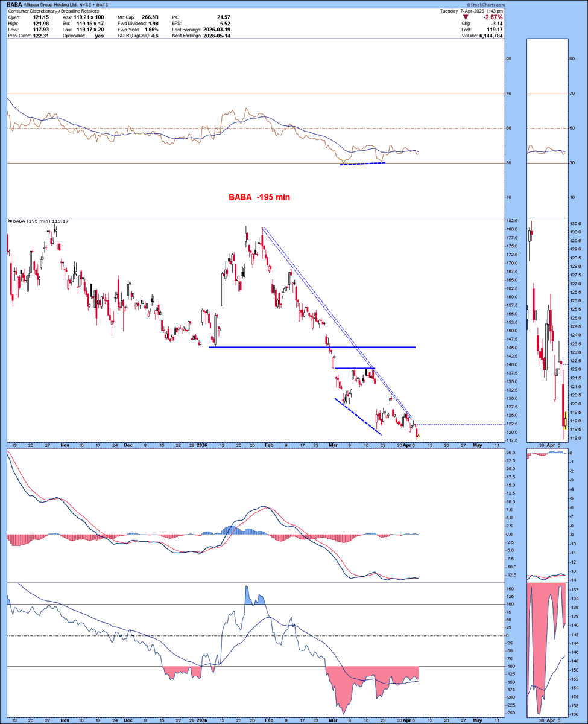Select the Alibaba Group Holding Ltd. company name
The height and width of the screenshot is (724, 588).
click(49, 4)
